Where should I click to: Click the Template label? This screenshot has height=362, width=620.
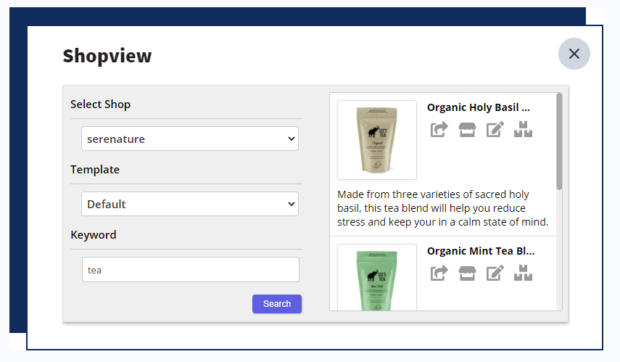95,170
